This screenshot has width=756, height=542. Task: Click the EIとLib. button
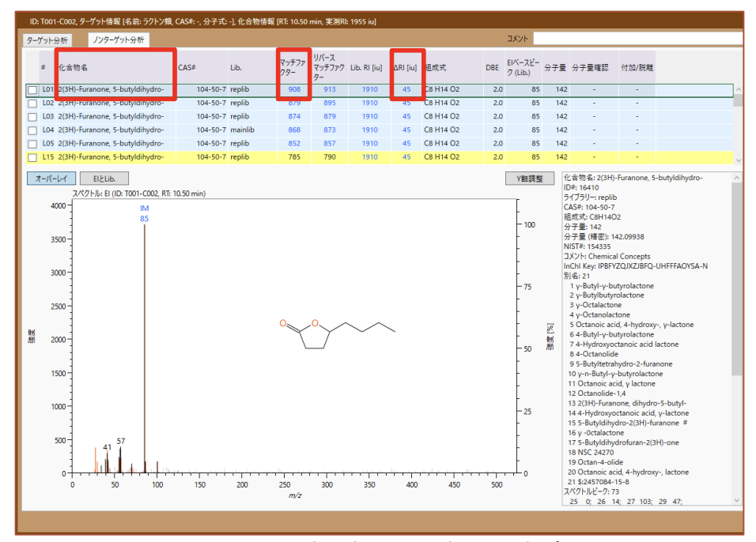point(104,179)
